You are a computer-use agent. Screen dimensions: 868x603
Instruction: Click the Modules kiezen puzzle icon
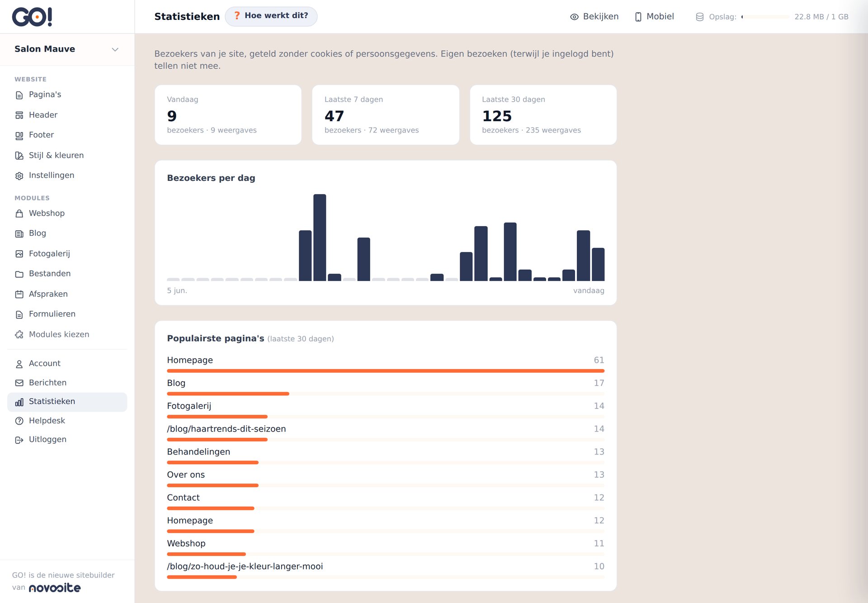pyautogui.click(x=19, y=335)
